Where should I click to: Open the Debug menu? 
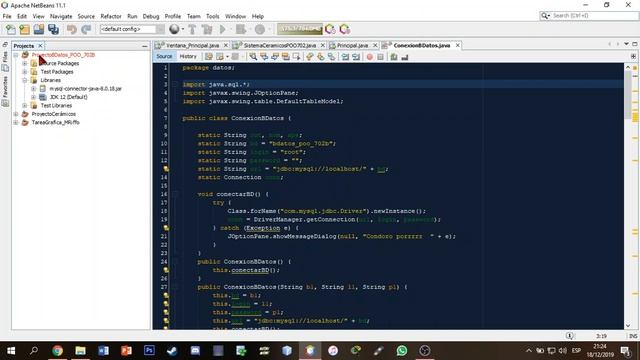coord(151,16)
